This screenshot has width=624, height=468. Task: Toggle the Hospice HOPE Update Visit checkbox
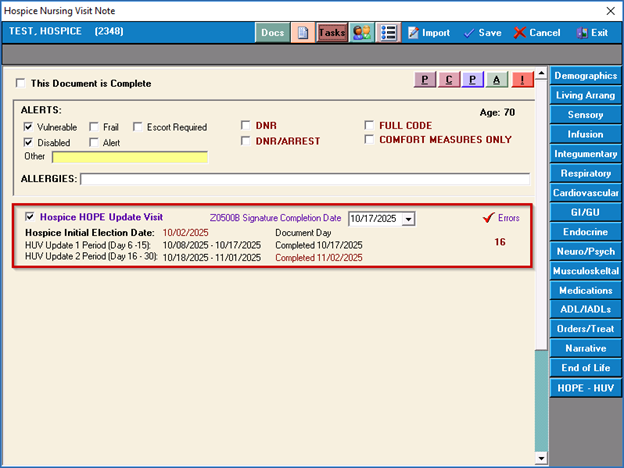(x=30, y=216)
